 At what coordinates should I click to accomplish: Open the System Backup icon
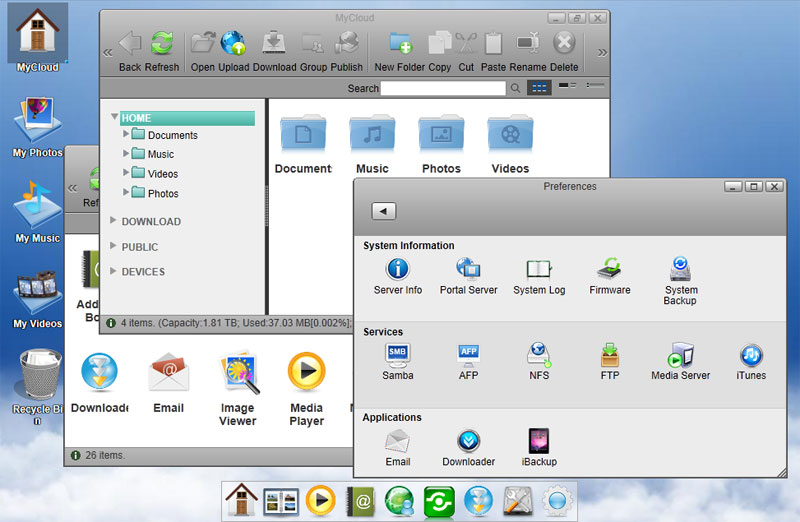680,269
